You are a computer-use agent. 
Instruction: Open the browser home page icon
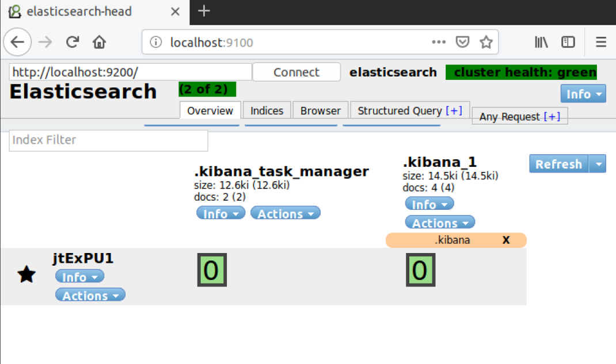point(99,42)
